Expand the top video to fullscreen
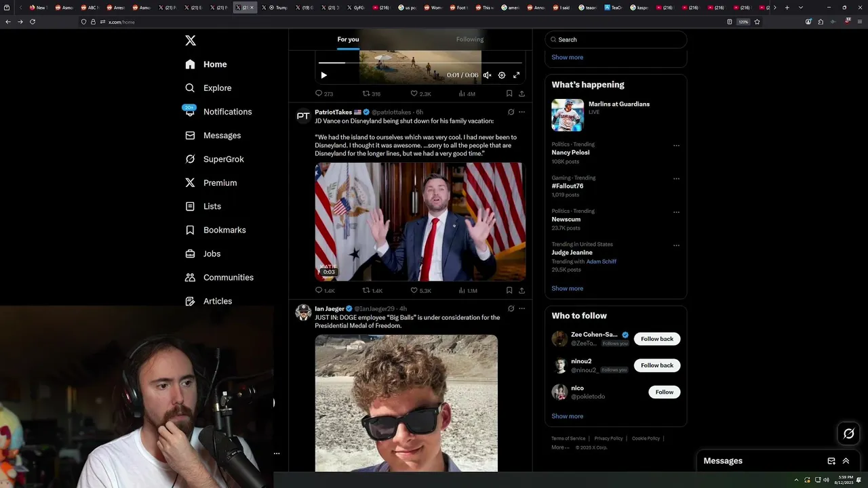The width and height of the screenshot is (868, 488). (x=516, y=75)
